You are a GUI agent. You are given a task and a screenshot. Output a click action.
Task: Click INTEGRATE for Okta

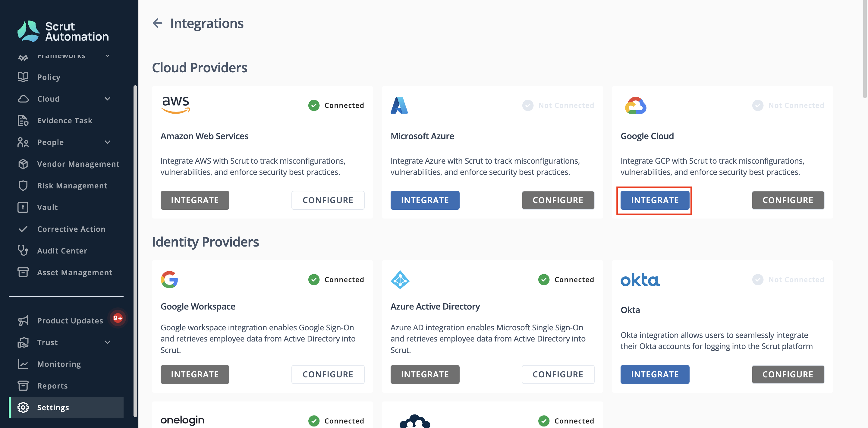(655, 374)
